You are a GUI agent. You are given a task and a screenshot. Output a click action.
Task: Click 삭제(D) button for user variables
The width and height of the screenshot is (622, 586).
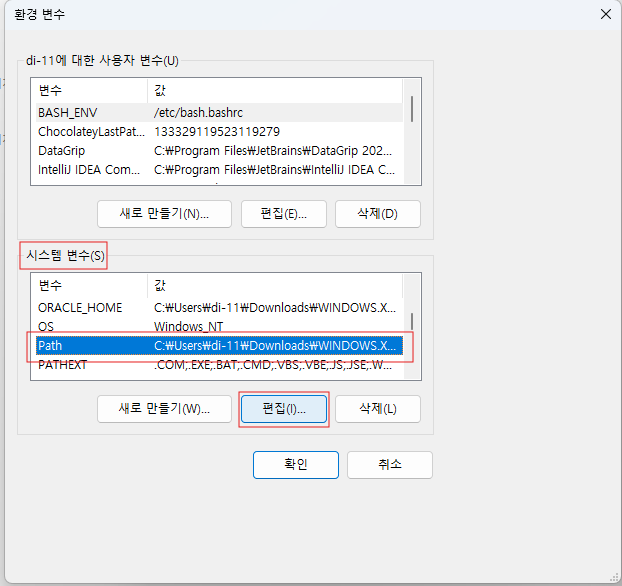point(378,214)
